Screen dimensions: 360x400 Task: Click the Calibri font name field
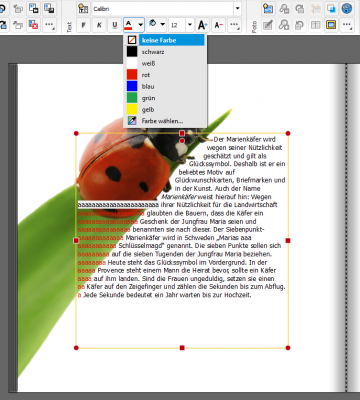[x=163, y=9]
